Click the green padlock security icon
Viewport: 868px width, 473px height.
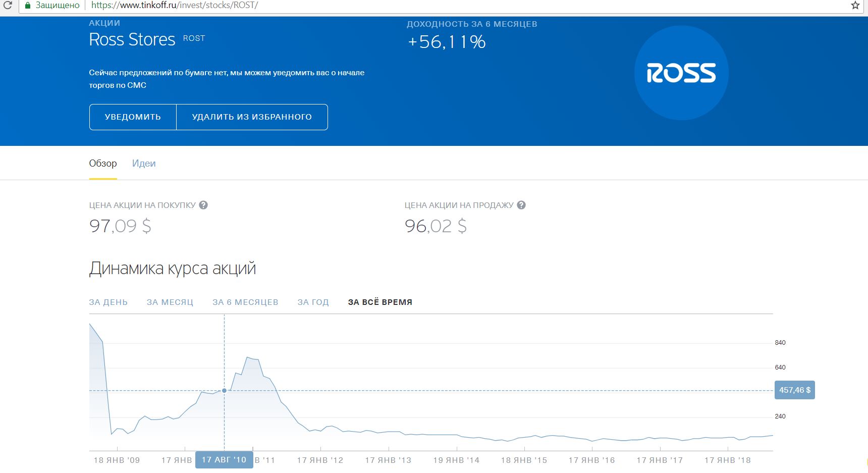point(28,5)
